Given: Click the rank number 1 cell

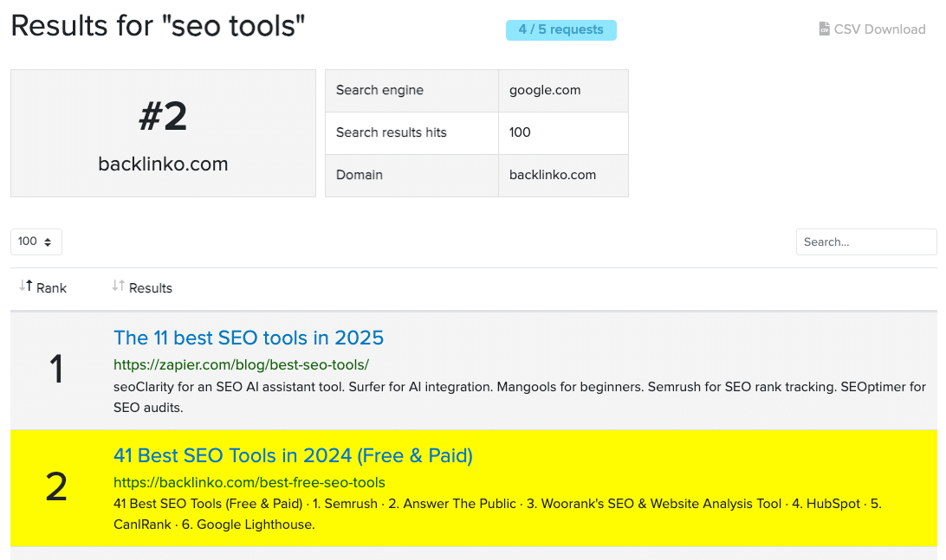Looking at the screenshot, I should (x=55, y=370).
